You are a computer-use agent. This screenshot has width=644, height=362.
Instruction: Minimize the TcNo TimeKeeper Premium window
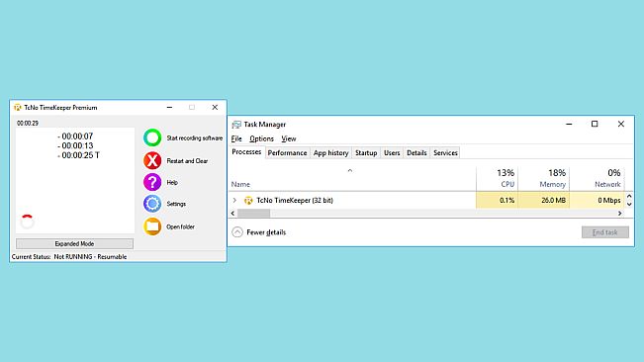[x=169, y=108]
